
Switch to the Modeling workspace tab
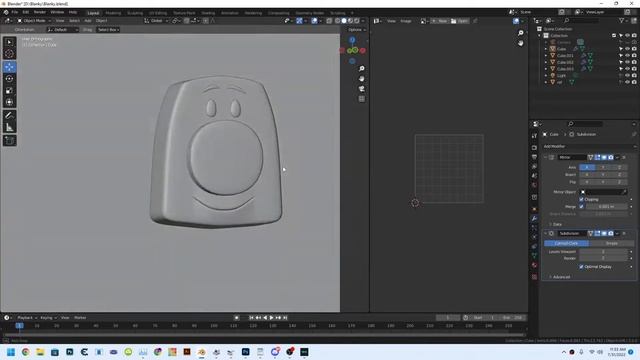point(113,13)
